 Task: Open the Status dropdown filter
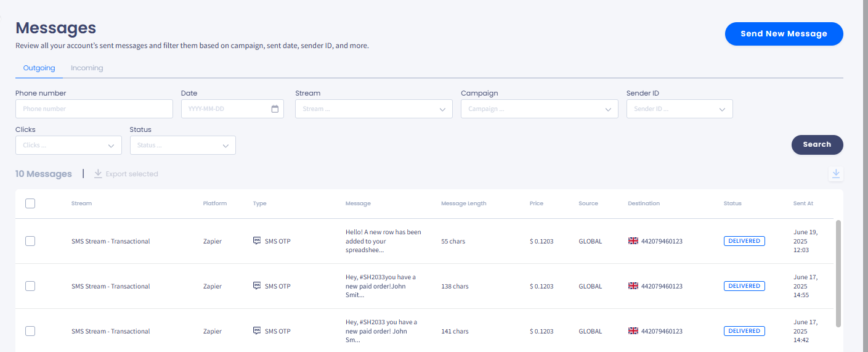tap(183, 145)
